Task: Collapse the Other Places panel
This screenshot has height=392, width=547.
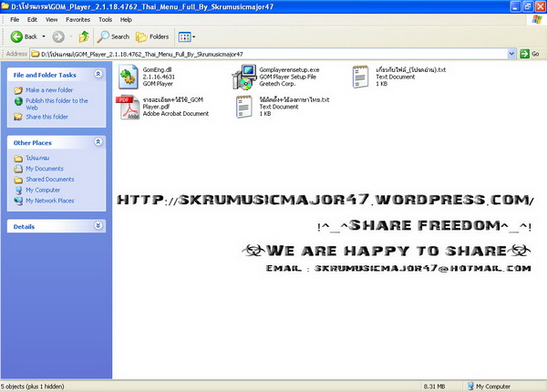Action: click(x=98, y=142)
